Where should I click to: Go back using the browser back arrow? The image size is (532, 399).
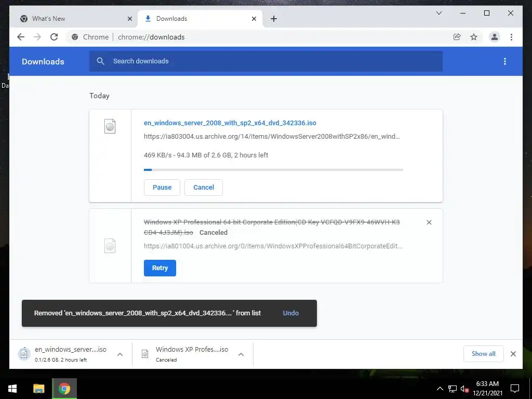[x=21, y=37]
